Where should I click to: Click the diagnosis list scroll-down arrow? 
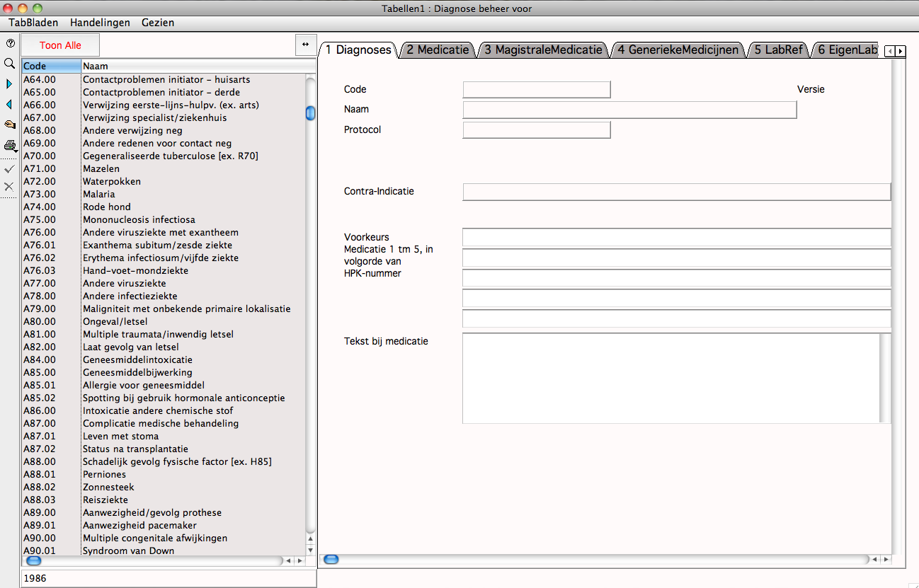coord(310,550)
